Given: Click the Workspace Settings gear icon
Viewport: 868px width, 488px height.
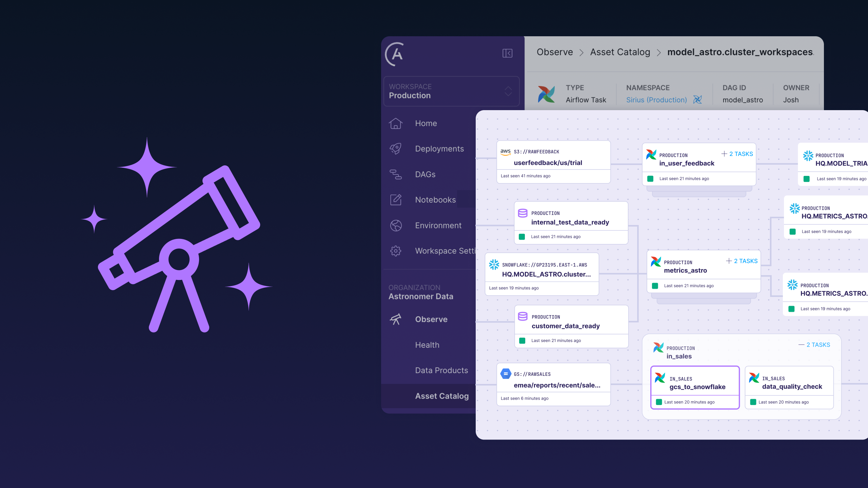Looking at the screenshot, I should [395, 251].
